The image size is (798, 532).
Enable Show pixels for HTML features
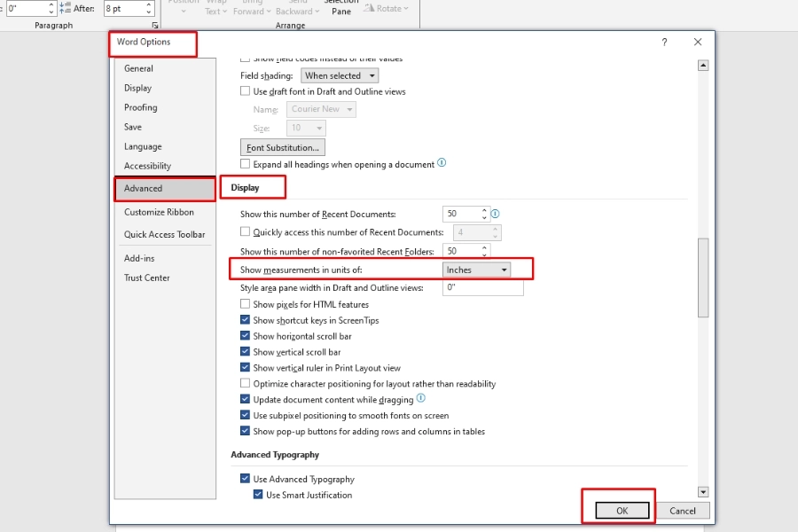pyautogui.click(x=246, y=304)
